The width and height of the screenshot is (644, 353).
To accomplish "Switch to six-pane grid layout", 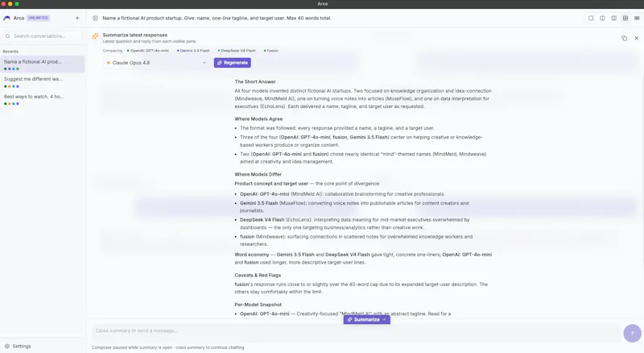I will pos(637,18).
